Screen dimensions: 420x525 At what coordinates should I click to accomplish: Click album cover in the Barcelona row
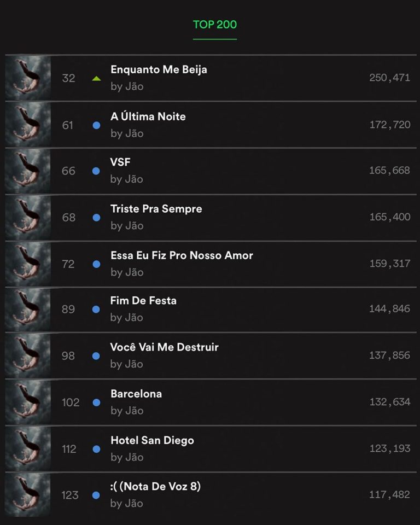pyautogui.click(x=28, y=402)
